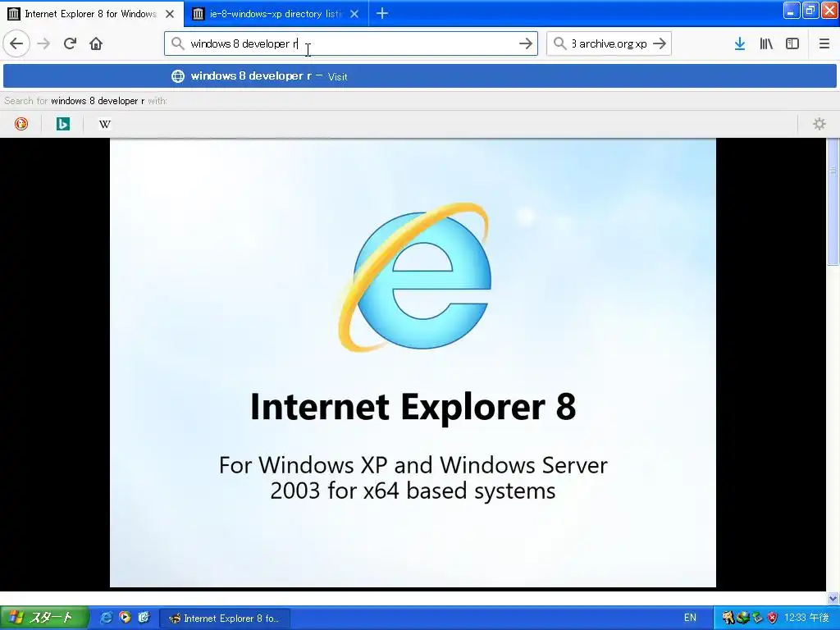Open the hamburger application menu
The width and height of the screenshot is (840, 630).
(x=824, y=43)
